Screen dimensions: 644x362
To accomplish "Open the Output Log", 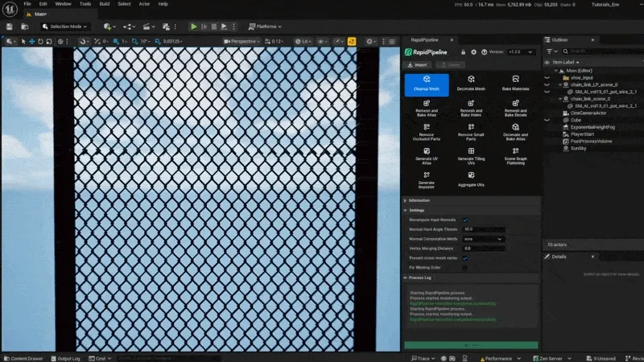I will click(x=66, y=358).
